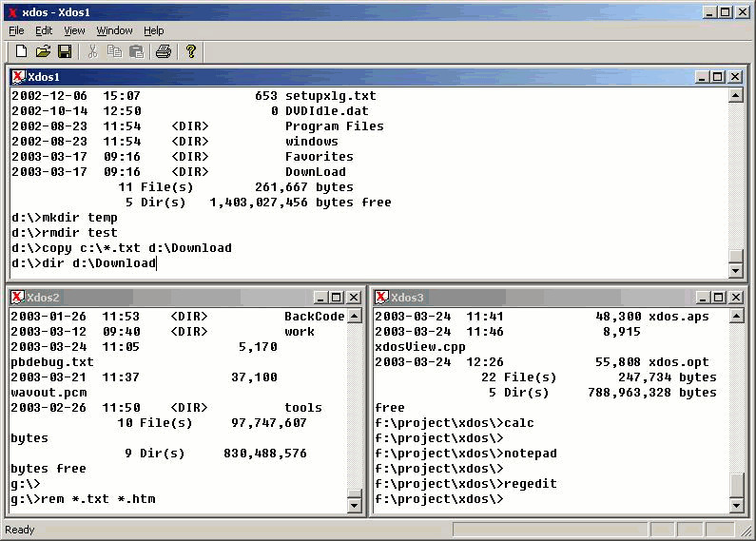Click 'BackCode' directory in Xdos2

(315, 317)
